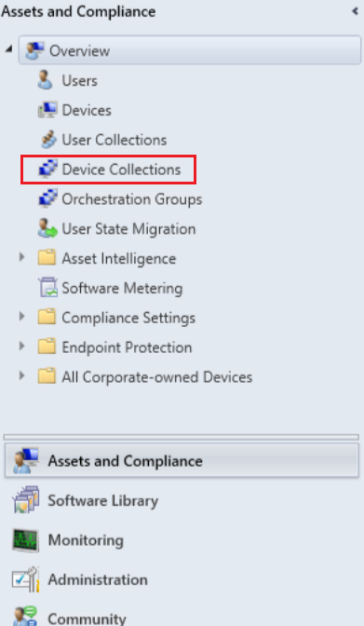Open the Software Library workspace icon
This screenshot has width=364, height=626.
(25, 500)
